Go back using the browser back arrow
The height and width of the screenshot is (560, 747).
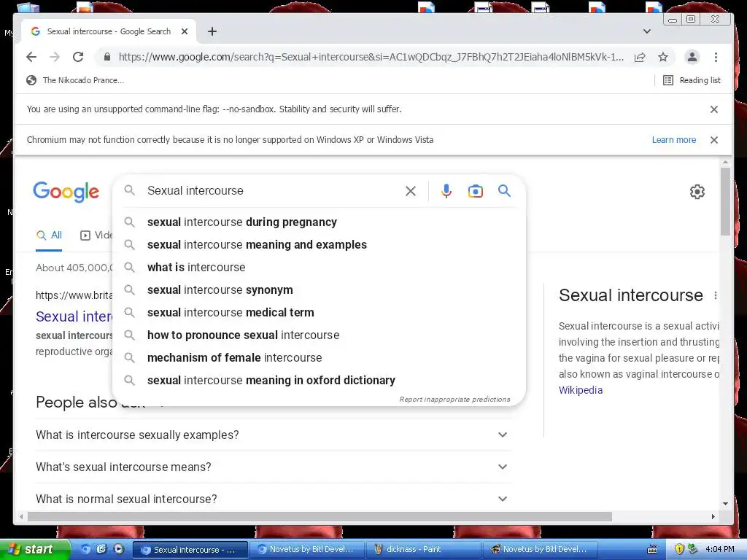(x=31, y=57)
